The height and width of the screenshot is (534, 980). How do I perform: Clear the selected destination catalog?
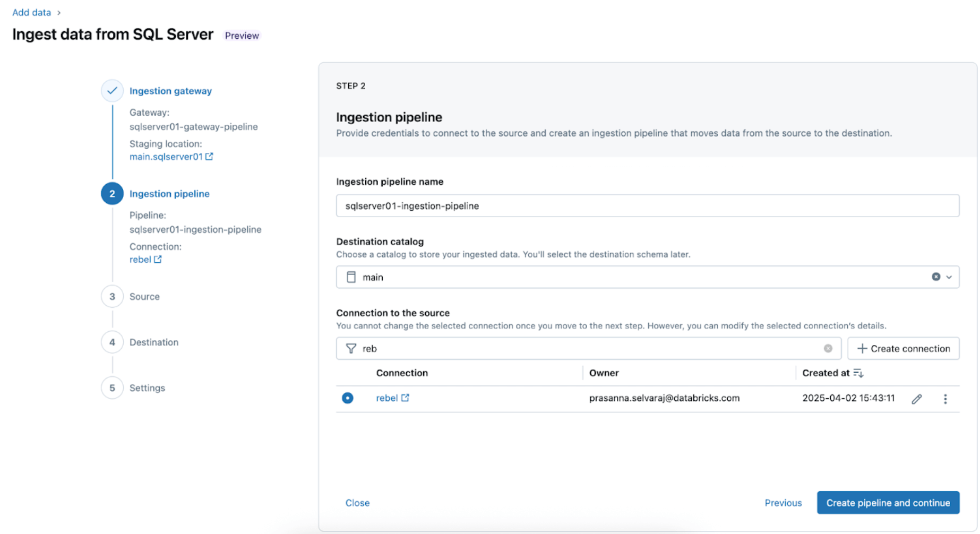[x=936, y=277]
